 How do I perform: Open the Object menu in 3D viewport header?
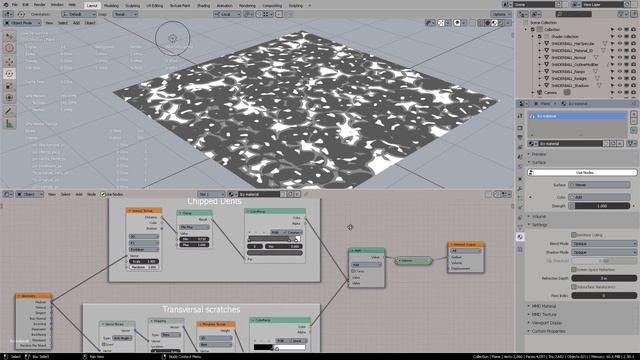pos(90,23)
